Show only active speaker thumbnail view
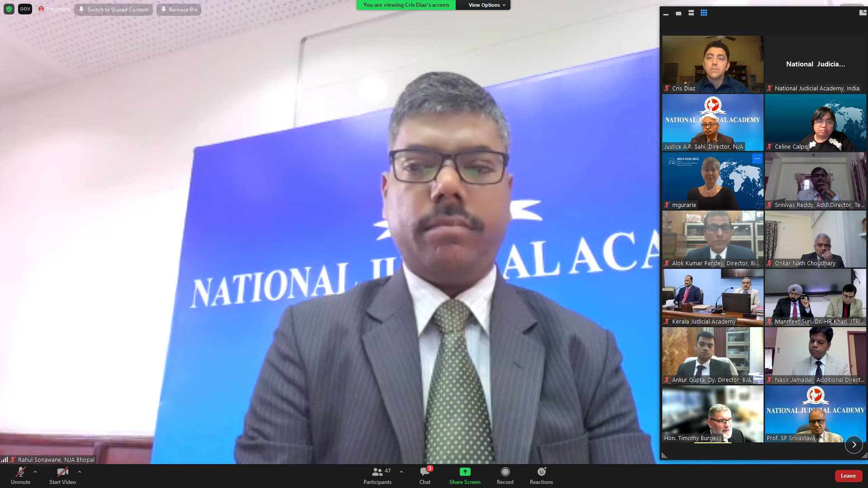 click(x=679, y=14)
